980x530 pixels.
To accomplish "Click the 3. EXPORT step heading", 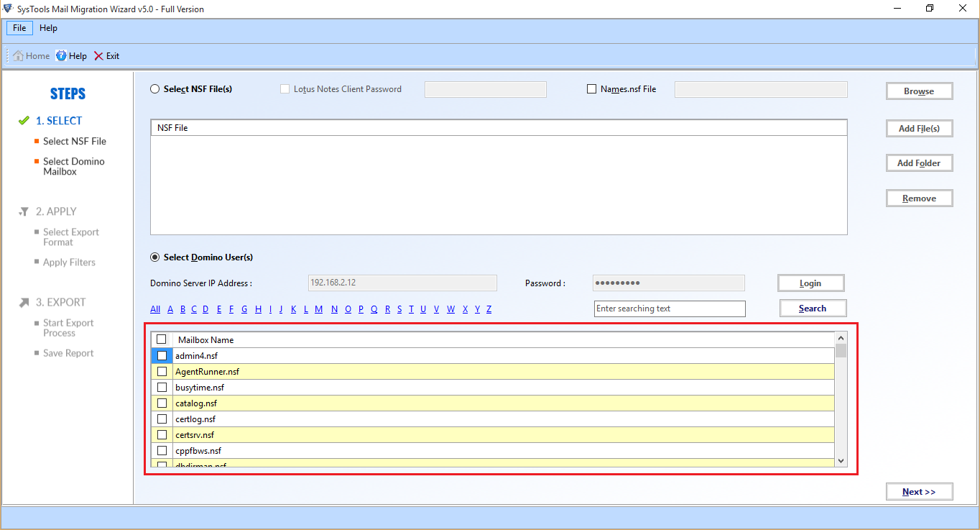I will point(60,302).
